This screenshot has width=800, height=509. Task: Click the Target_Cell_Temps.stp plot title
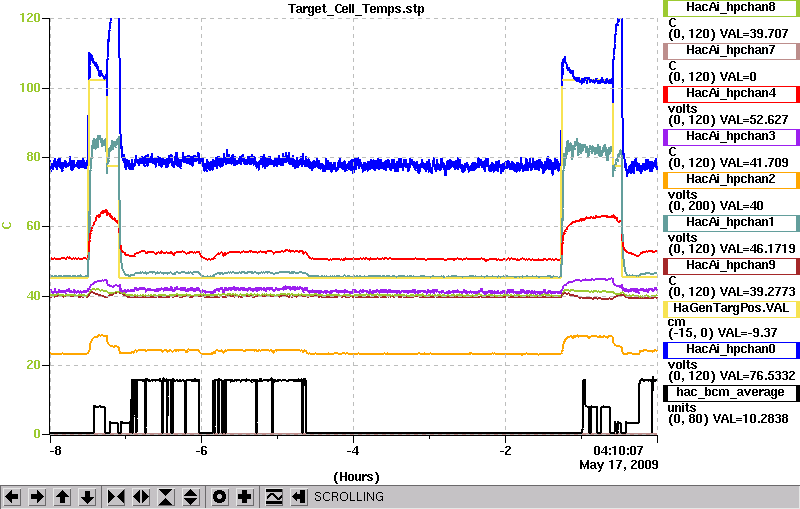tap(356, 9)
